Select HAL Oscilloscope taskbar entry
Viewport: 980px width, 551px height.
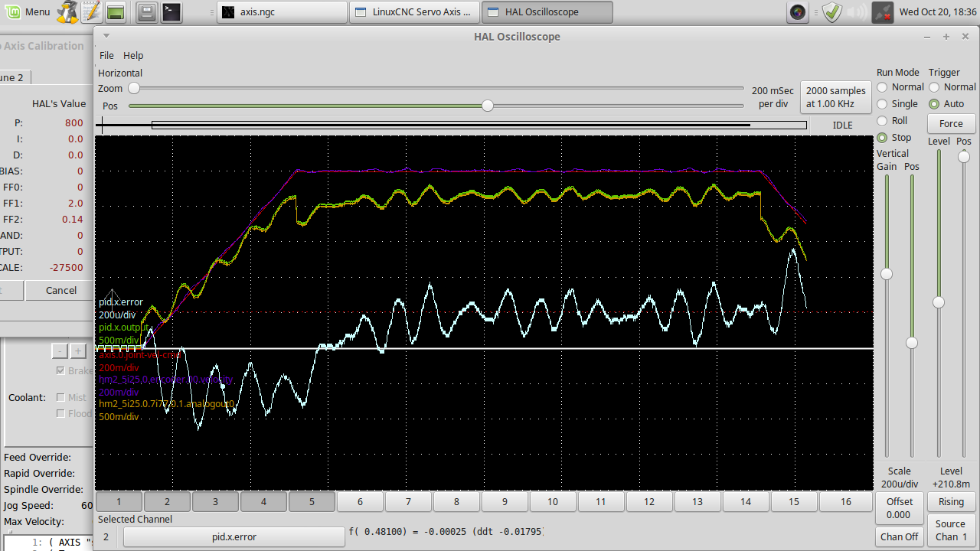[x=548, y=11]
